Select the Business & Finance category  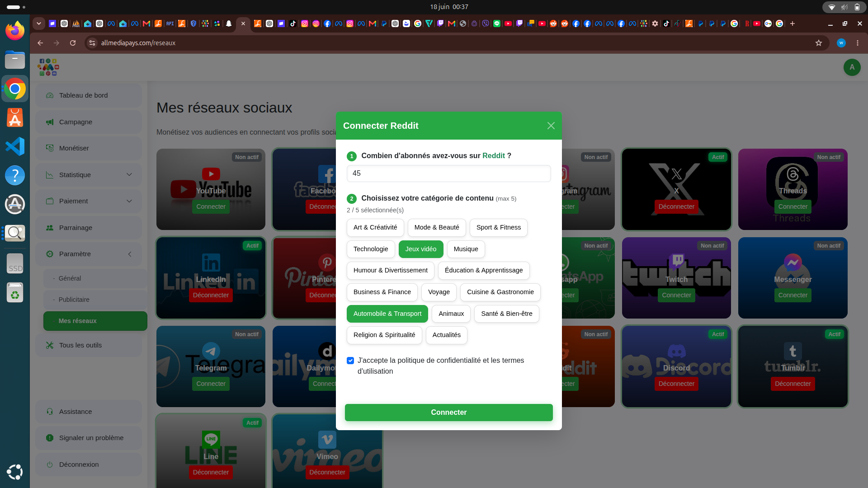click(382, 292)
